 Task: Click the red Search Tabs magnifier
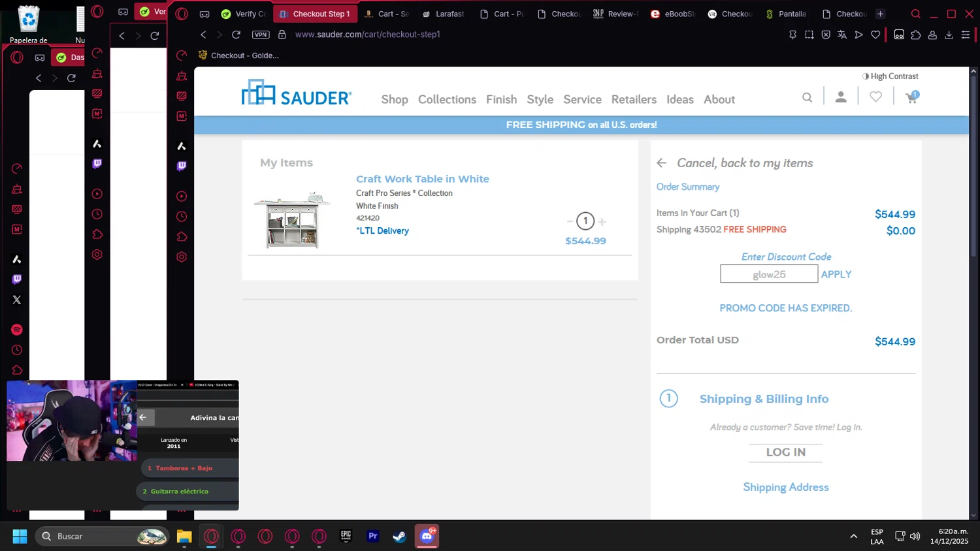click(x=916, y=14)
